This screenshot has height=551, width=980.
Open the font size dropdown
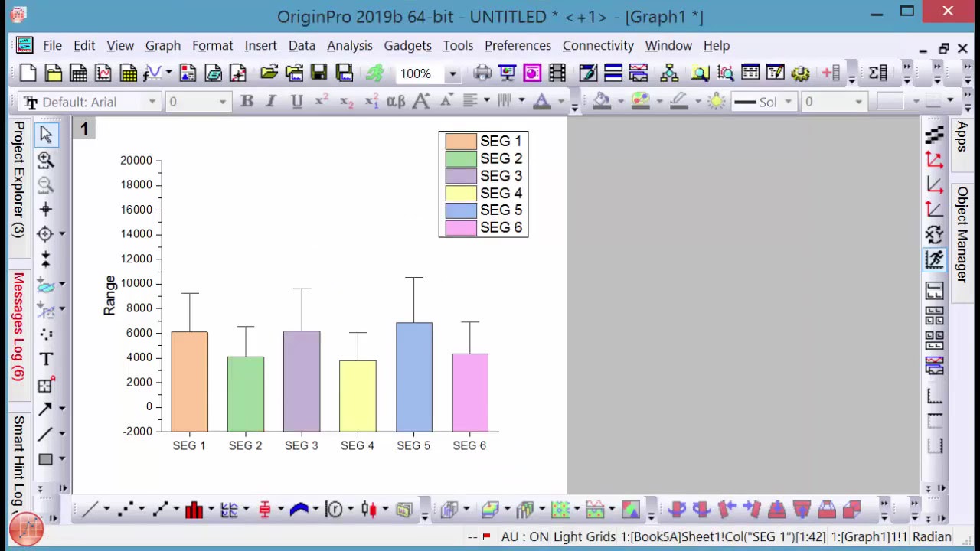click(x=223, y=102)
